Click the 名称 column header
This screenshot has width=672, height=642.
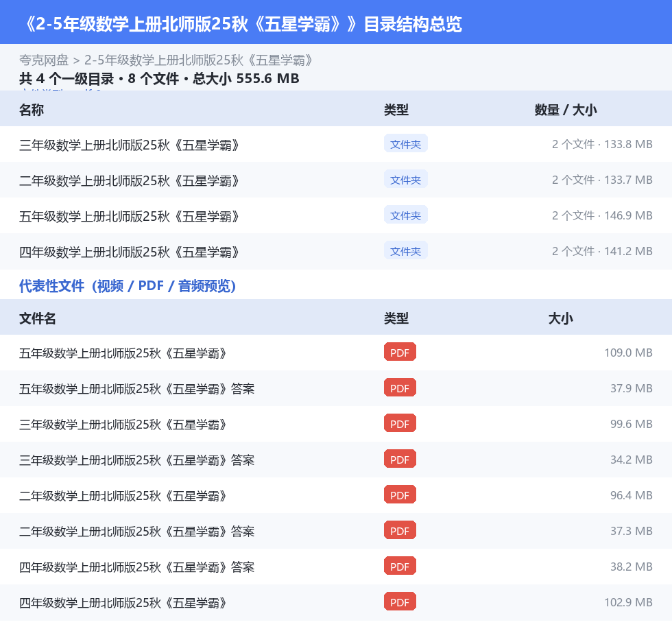point(32,110)
